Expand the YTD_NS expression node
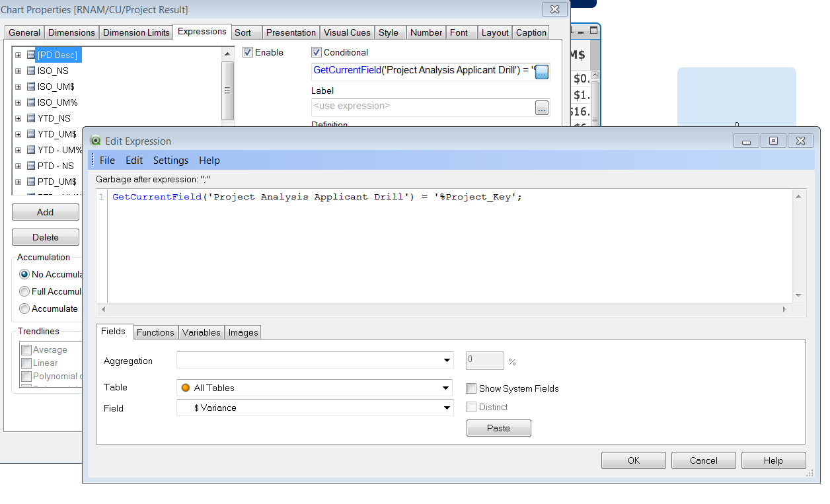830x504 pixels. tap(19, 118)
